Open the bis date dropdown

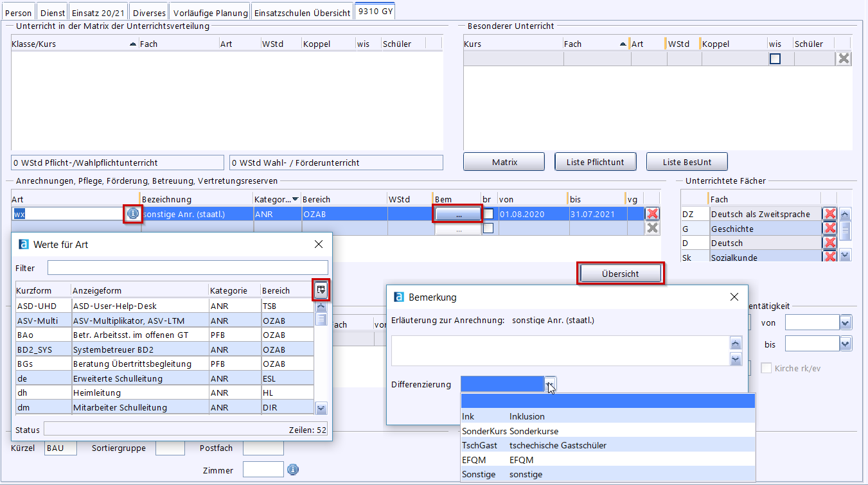(x=846, y=344)
